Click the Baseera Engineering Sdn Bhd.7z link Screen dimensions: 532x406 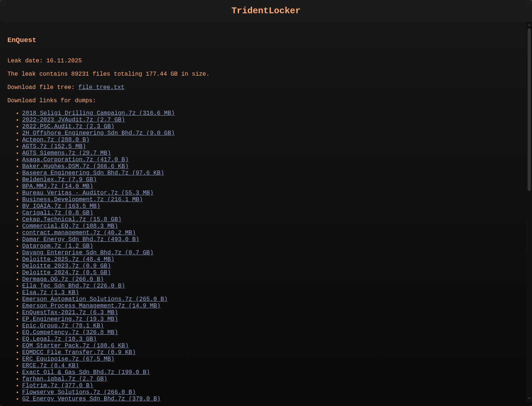click(x=93, y=173)
